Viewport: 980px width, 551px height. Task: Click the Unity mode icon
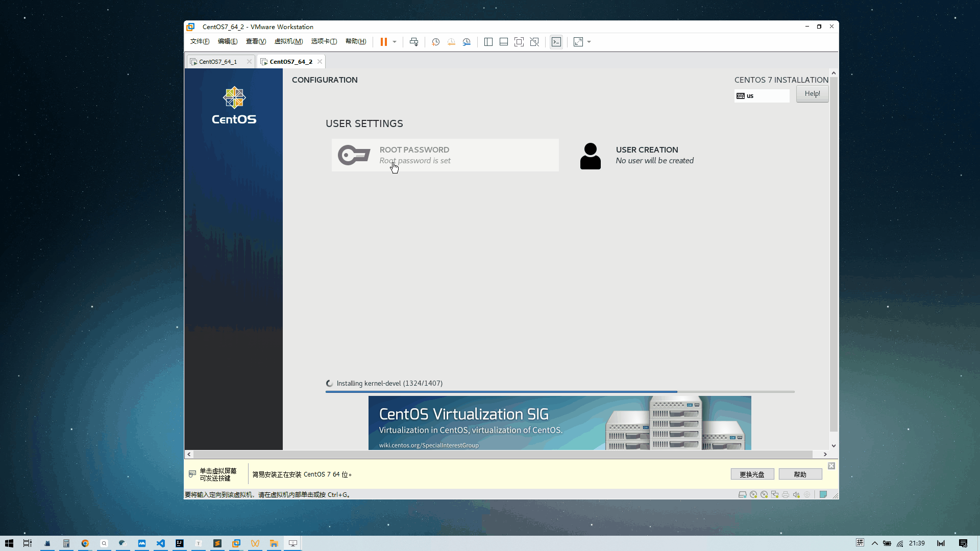(x=534, y=42)
